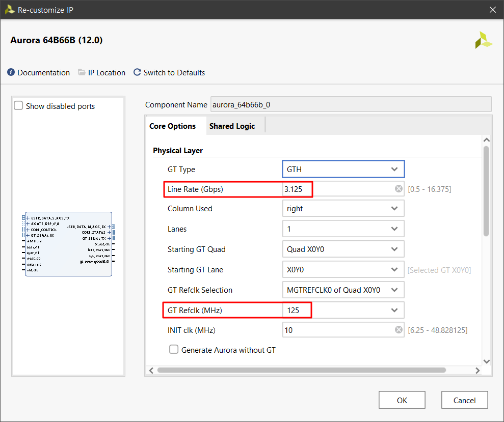The height and width of the screenshot is (422, 504).
Task: Expand the USER_DATA_S_AXIS_TX port plus
Action: pyautogui.click(x=28, y=218)
